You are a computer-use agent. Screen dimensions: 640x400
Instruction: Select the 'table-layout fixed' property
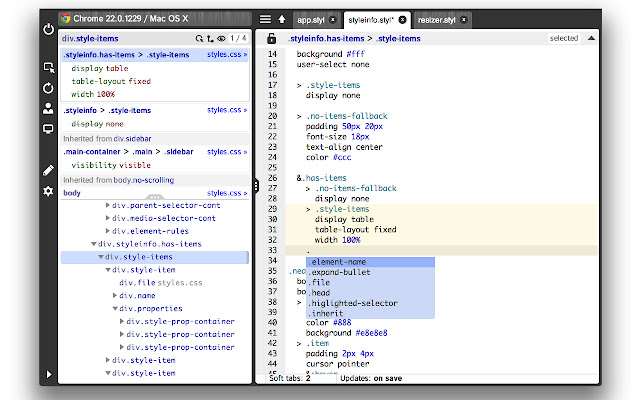click(111, 81)
